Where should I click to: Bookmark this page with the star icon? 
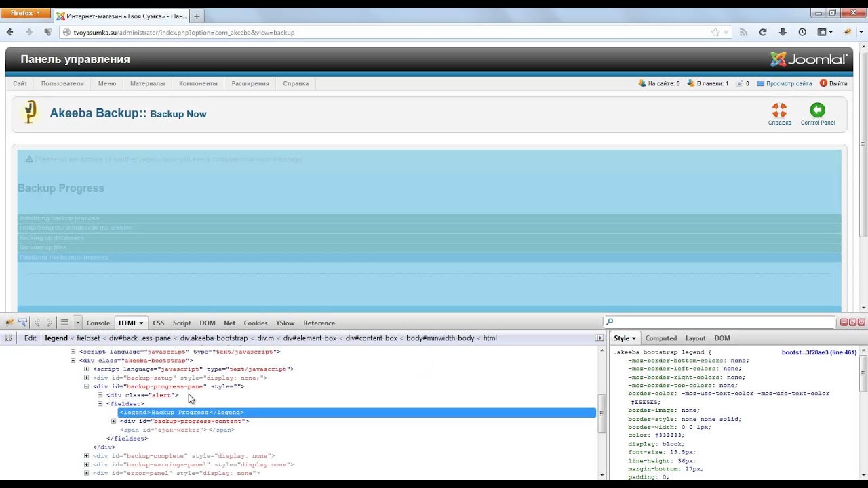pyautogui.click(x=715, y=32)
